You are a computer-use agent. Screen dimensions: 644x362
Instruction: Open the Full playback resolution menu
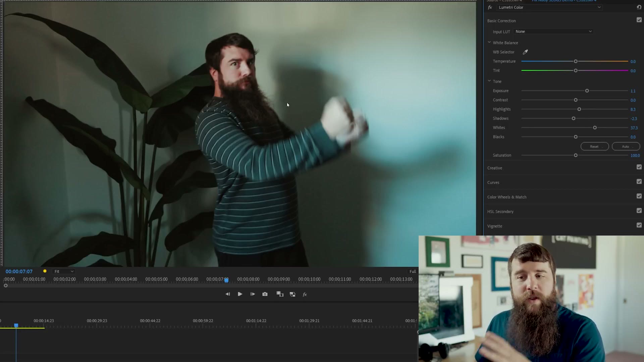413,271
